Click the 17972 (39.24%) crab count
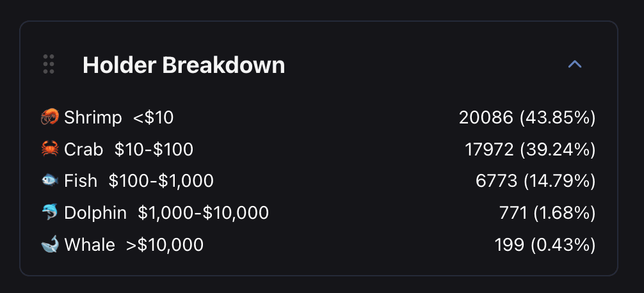The width and height of the screenshot is (644, 293). click(x=530, y=150)
